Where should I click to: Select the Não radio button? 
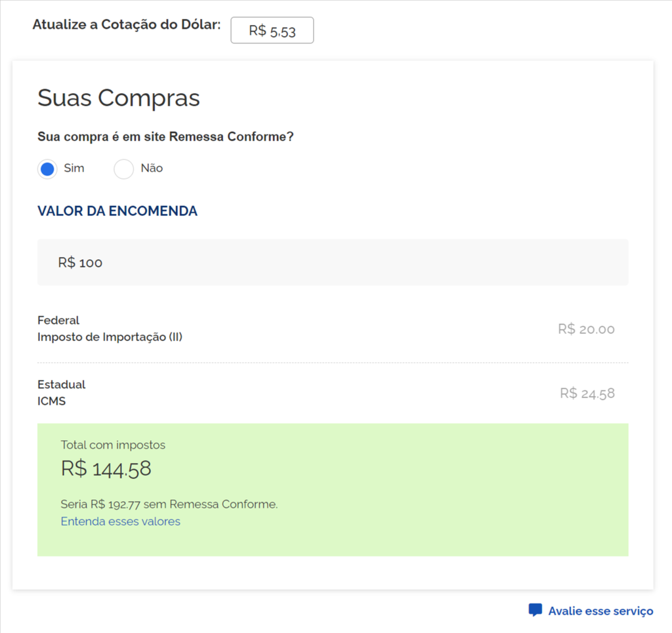coord(123,169)
